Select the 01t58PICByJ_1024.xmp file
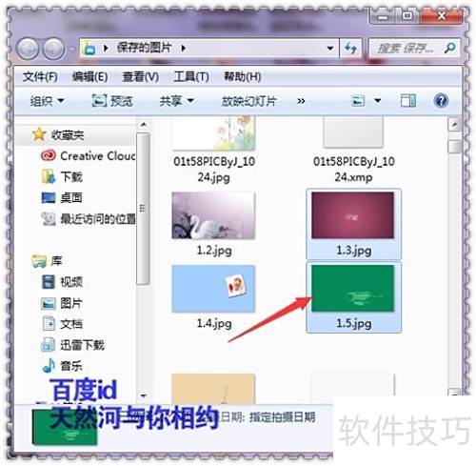This screenshot has height=466, width=476. [353, 132]
